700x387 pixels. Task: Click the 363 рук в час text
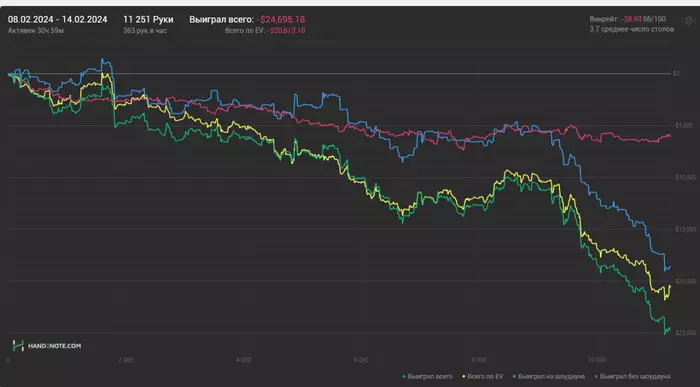pyautogui.click(x=145, y=31)
